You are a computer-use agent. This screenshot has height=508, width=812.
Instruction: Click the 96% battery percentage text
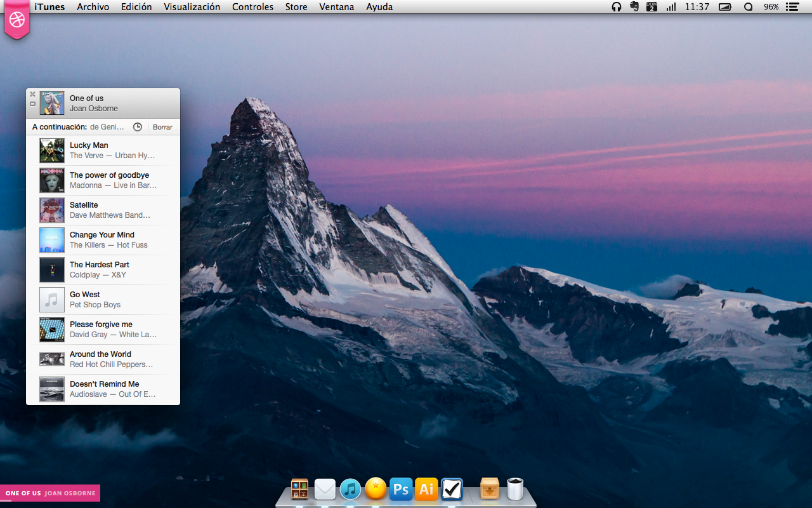[771, 7]
